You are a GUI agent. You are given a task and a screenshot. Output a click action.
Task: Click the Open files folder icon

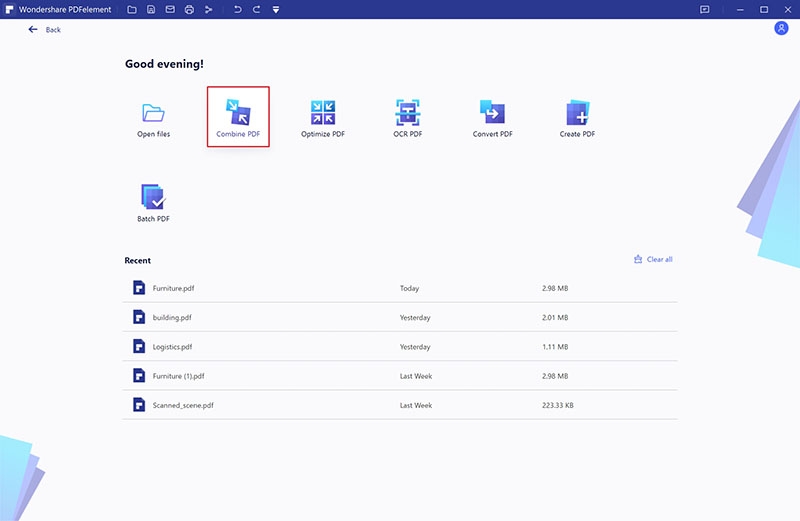point(153,113)
